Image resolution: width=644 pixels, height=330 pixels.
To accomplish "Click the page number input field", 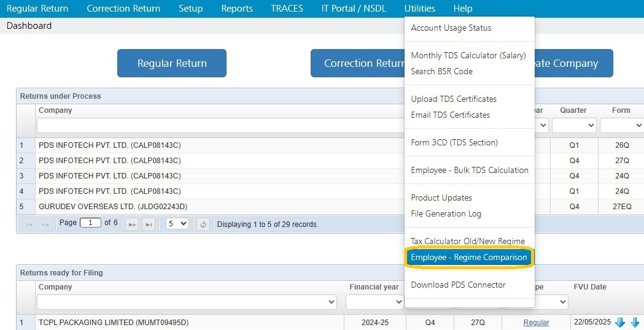I will coord(90,223).
